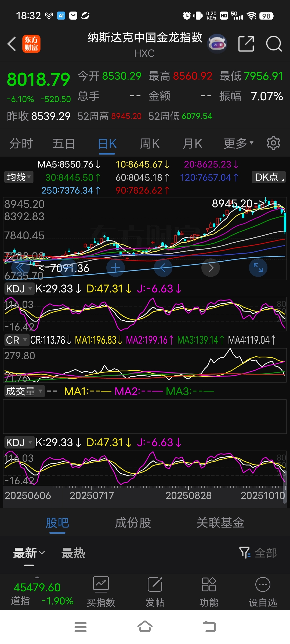Tap the MA5:8550.76 moving average label

(69, 164)
